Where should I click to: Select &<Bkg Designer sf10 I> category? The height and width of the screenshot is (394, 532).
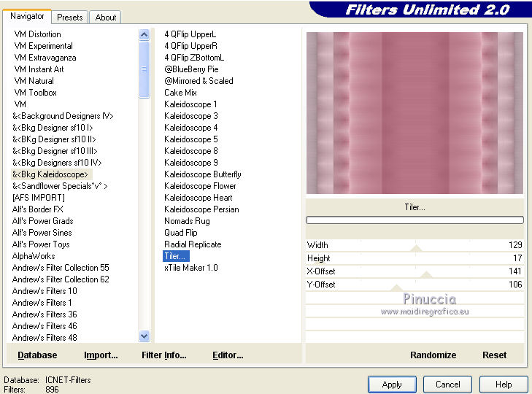[53, 128]
